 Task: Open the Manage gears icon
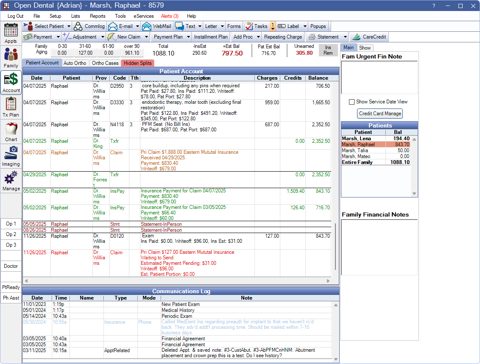(11, 178)
